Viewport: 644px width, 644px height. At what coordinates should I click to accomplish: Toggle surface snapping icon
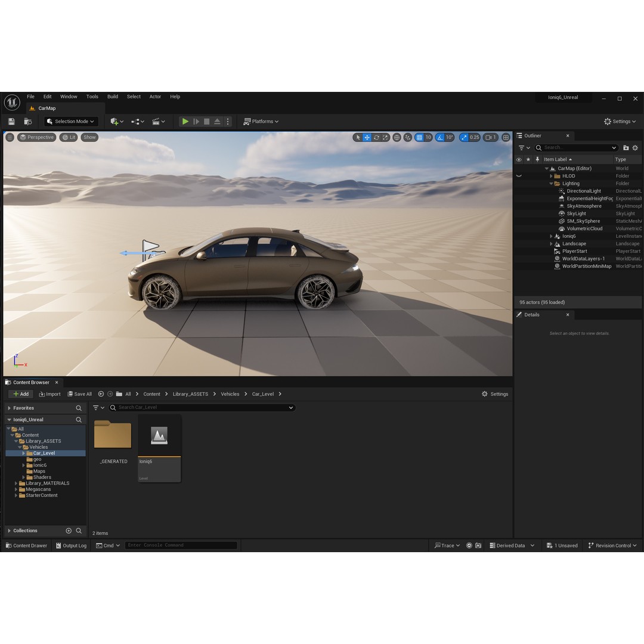point(407,138)
